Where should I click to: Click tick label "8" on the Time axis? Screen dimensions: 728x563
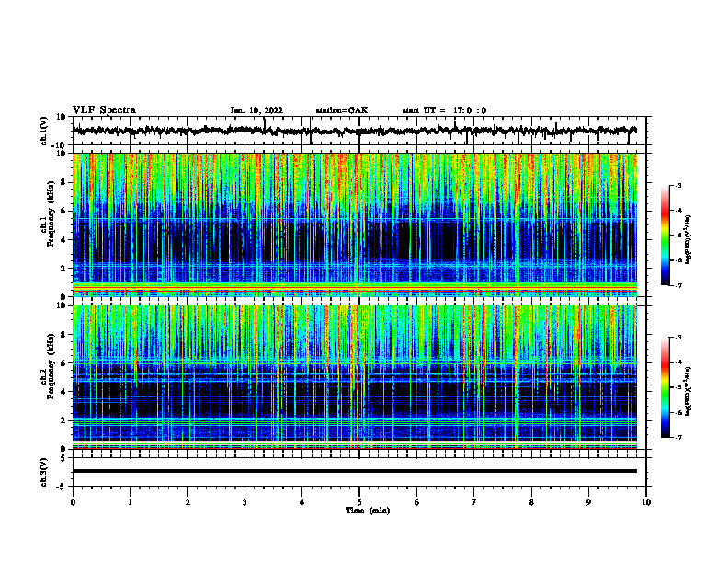[x=531, y=502]
